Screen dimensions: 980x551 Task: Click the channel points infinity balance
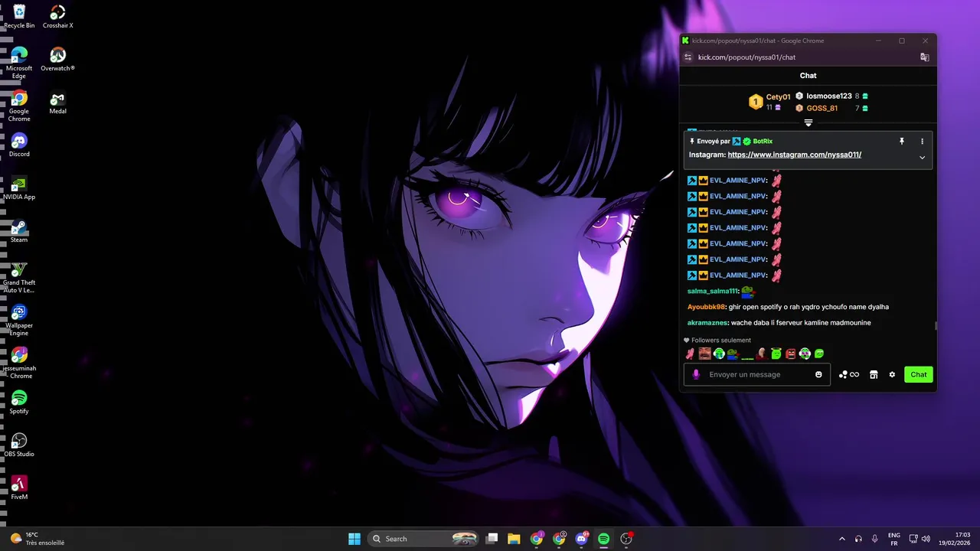click(849, 374)
